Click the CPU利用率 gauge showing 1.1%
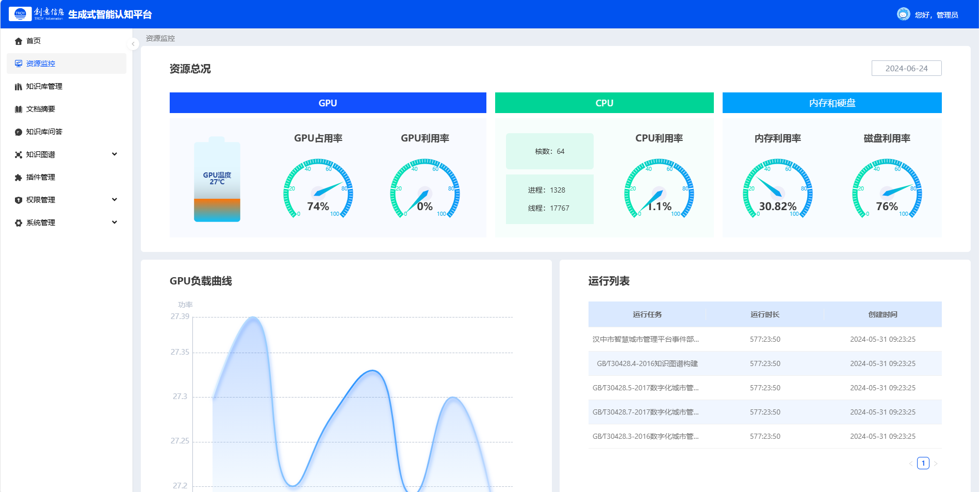Viewport: 980px width, 492px height. point(659,188)
